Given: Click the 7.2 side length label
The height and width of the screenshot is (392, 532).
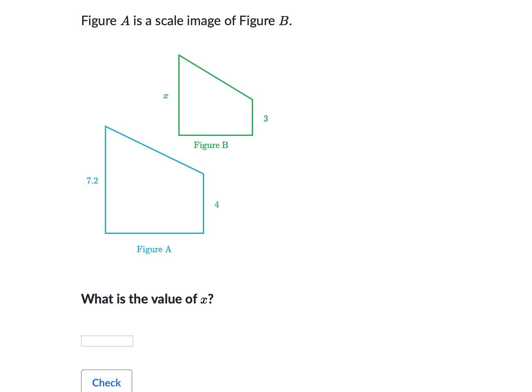Looking at the screenshot, I should tap(92, 181).
